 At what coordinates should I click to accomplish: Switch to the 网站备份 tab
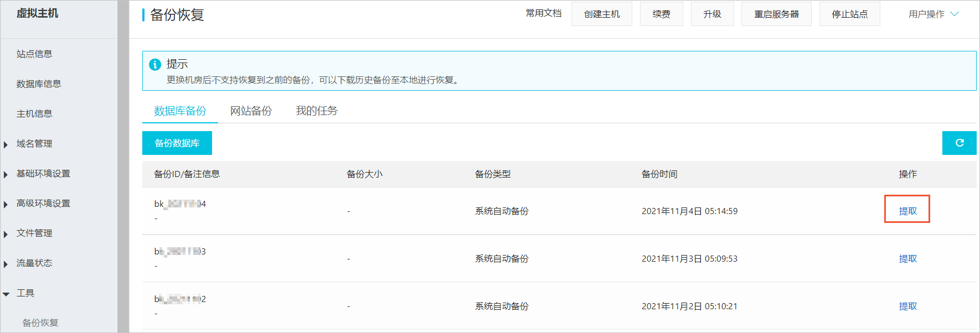[251, 111]
